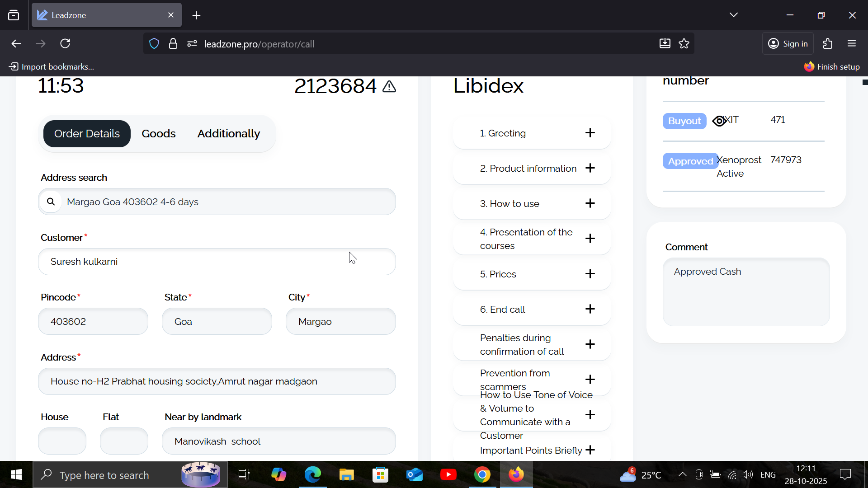Expand the 6. End call section
Image resolution: width=868 pixels, height=488 pixels.
pos(590,309)
